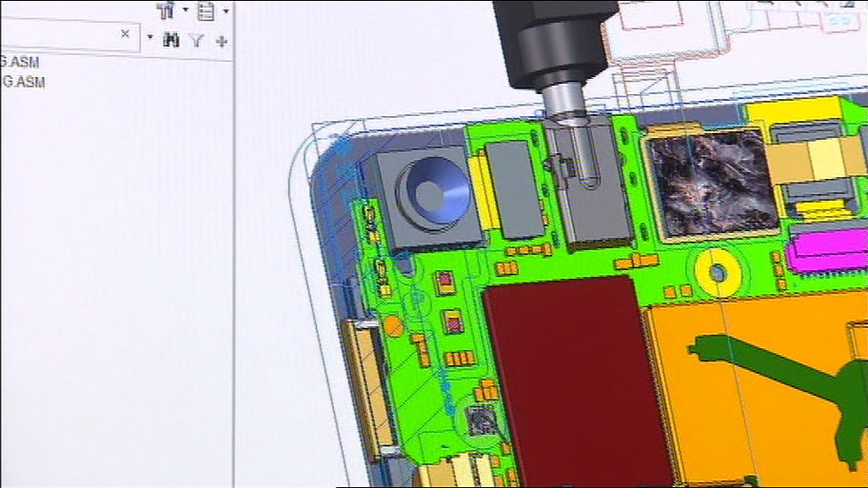Pick the yellow circular mounting hole
Viewport: 868px width, 488px height.
717,269
